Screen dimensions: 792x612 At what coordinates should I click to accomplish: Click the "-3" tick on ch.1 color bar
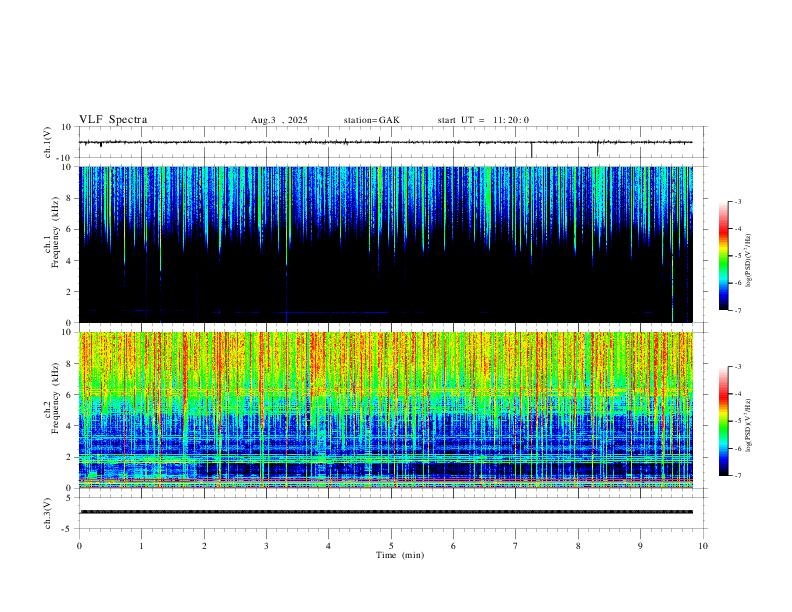(x=737, y=201)
